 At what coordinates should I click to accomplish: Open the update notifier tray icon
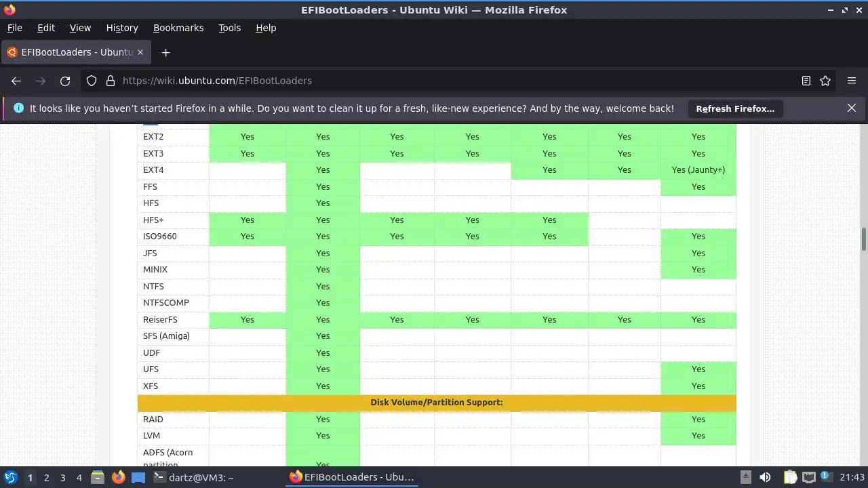pos(826,477)
